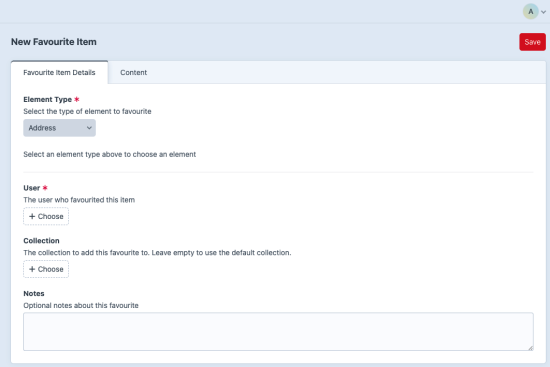
Task: Click the user avatar icon labeled A
Action: 530,12
